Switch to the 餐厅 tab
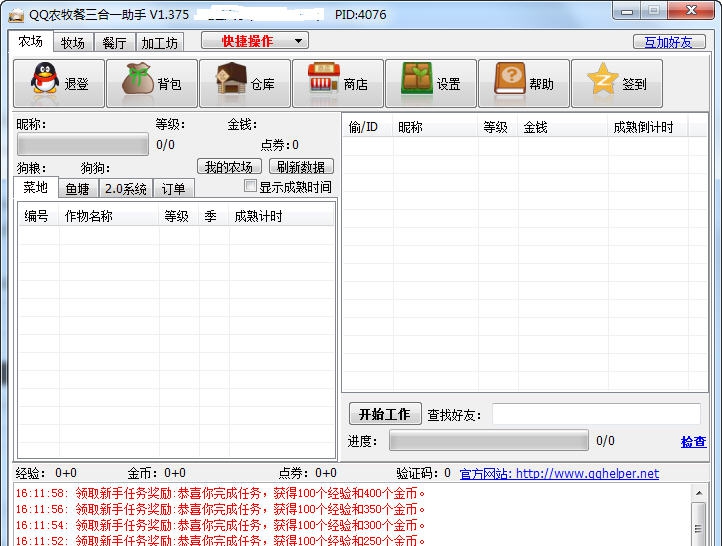The height and width of the screenshot is (546, 722). (115, 43)
